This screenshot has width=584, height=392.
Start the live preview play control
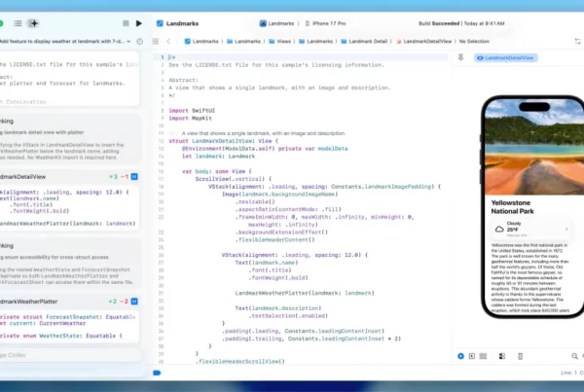461,356
